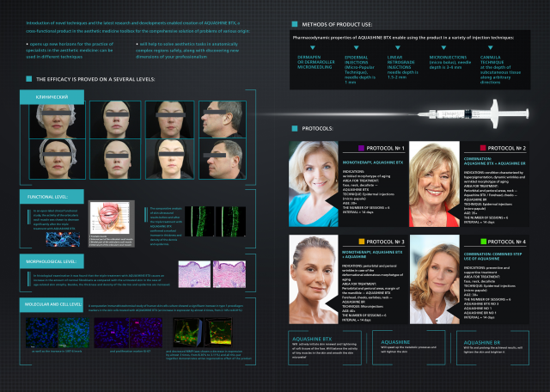Click the Pharmacodynamic properties of AQUASHINE BTX sentence
Image resolution: width=550 pixels, height=392 pixels.
click(x=403, y=38)
